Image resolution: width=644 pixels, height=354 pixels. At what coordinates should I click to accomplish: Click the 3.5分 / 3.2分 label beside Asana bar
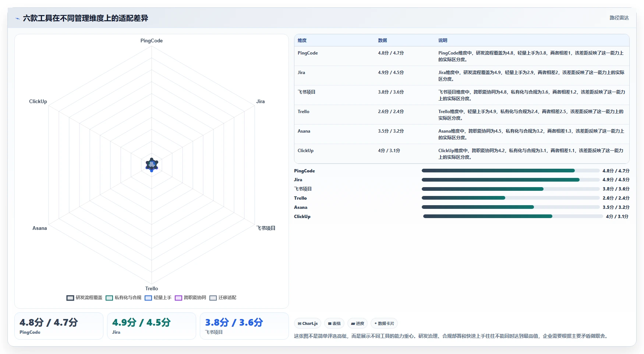pos(616,207)
